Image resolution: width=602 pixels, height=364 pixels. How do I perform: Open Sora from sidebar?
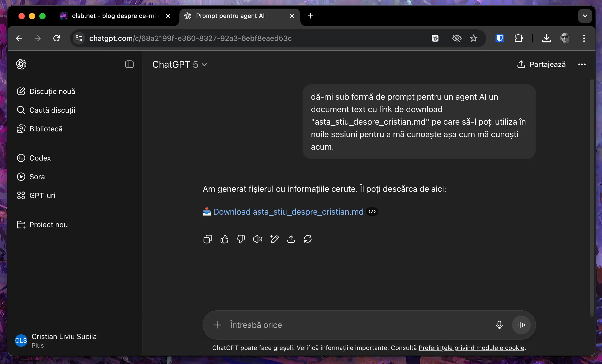tap(31, 177)
